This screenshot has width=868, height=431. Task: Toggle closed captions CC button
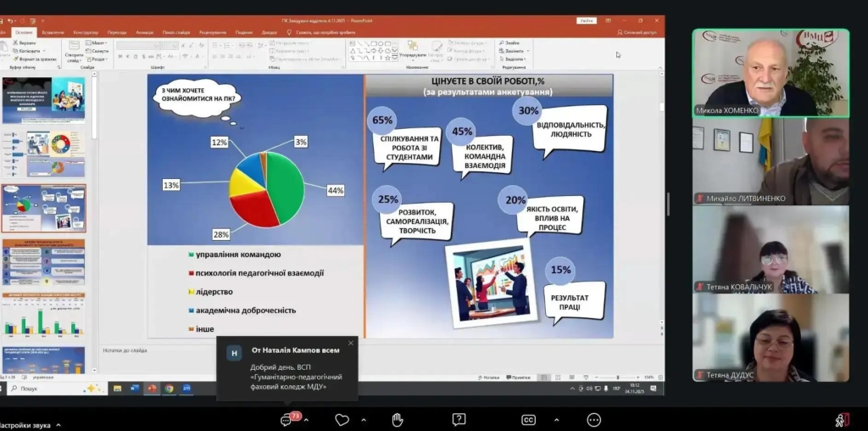pyautogui.click(x=528, y=420)
